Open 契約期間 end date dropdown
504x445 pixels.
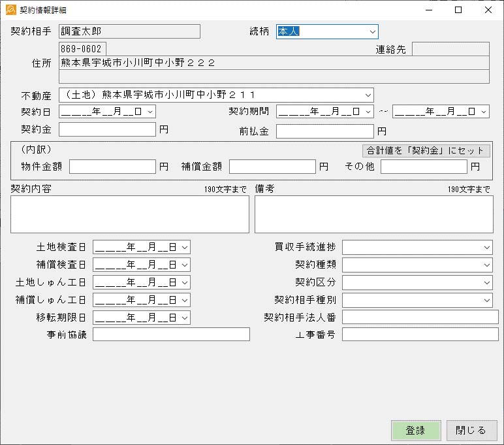[484, 112]
